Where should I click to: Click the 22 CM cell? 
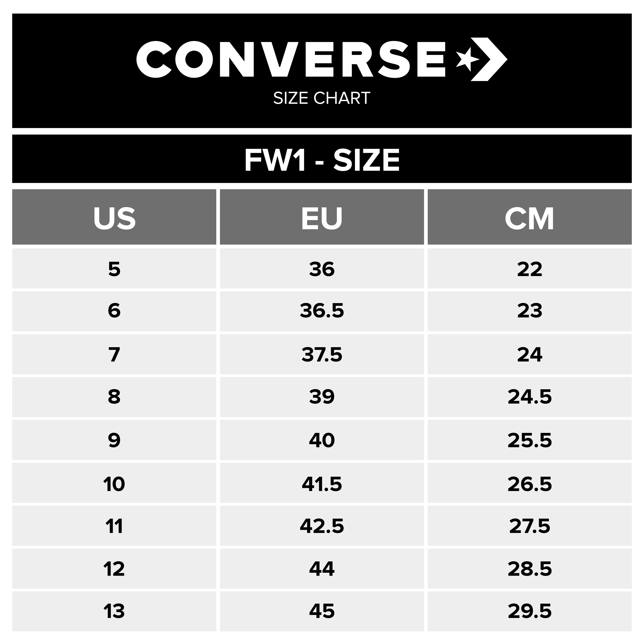tap(529, 269)
